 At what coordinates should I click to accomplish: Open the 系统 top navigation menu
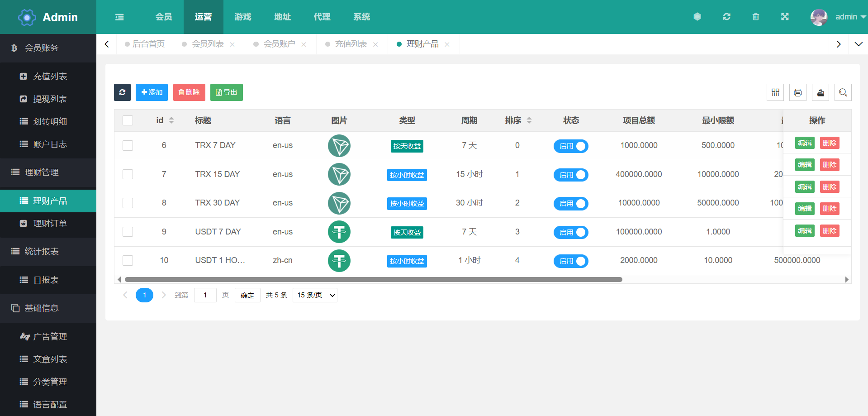click(x=362, y=17)
